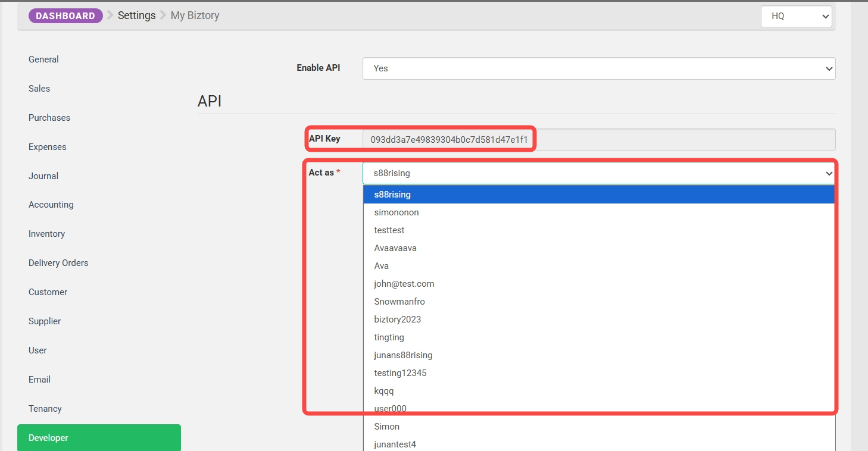This screenshot has height=451, width=868.
Task: Select junantest4 option
Action: pyautogui.click(x=599, y=444)
